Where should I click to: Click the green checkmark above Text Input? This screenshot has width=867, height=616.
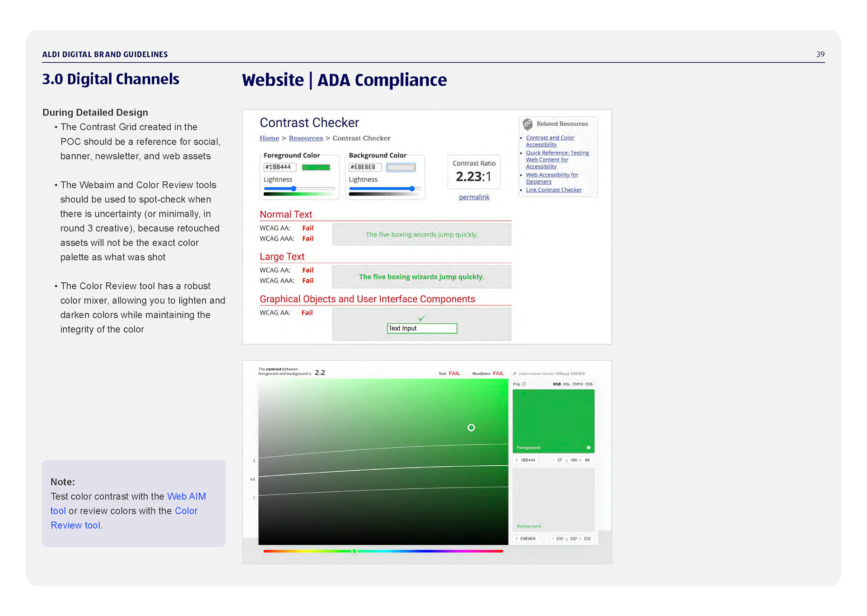(x=421, y=319)
